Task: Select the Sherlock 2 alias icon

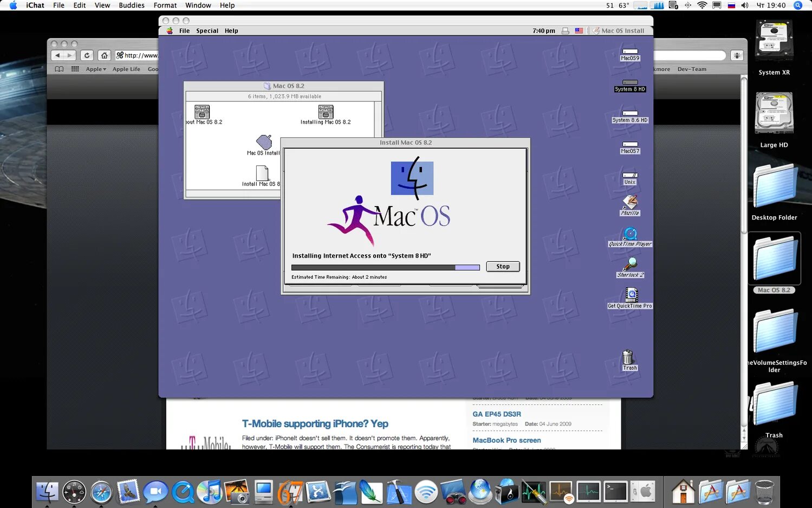Action: click(630, 268)
